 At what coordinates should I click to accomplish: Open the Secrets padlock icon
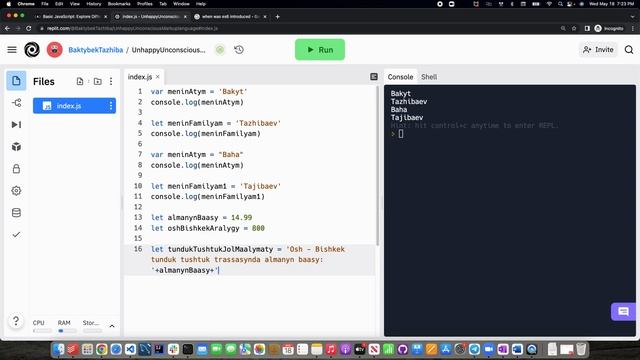pyautogui.click(x=16, y=169)
